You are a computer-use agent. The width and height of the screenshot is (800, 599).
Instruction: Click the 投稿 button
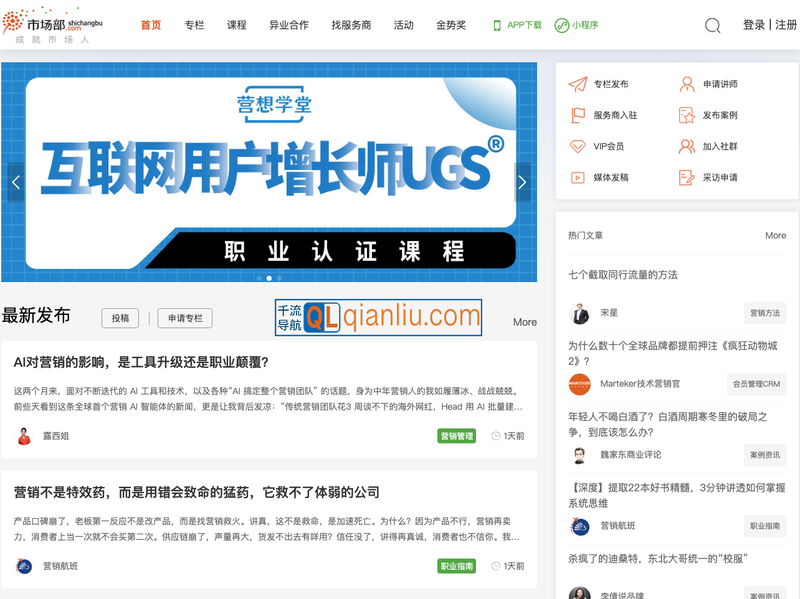pos(119,318)
